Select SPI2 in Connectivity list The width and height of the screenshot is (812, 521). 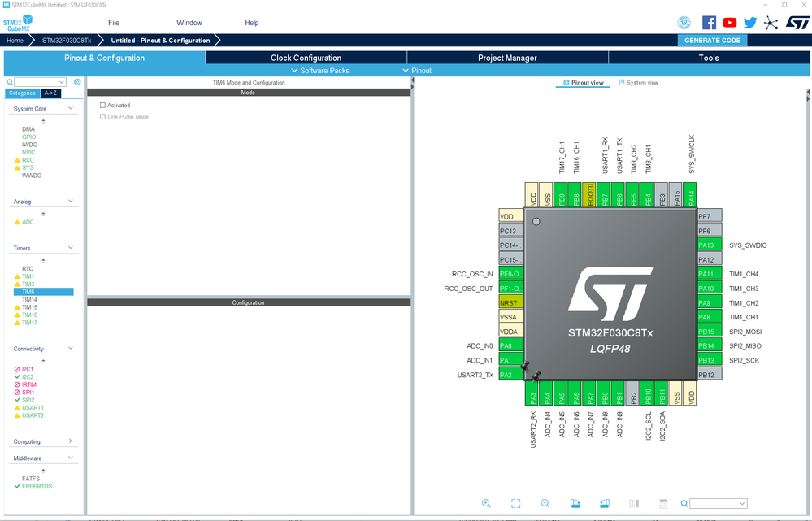pos(28,400)
